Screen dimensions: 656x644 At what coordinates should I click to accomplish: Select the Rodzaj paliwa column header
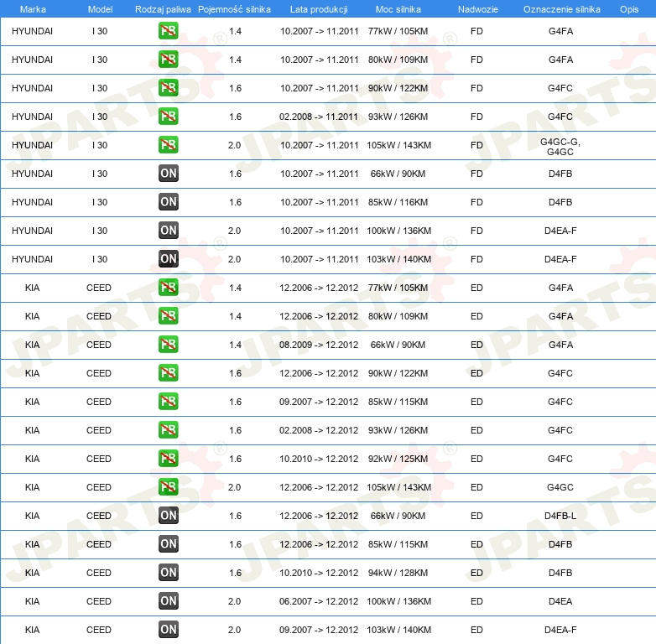coord(163,9)
